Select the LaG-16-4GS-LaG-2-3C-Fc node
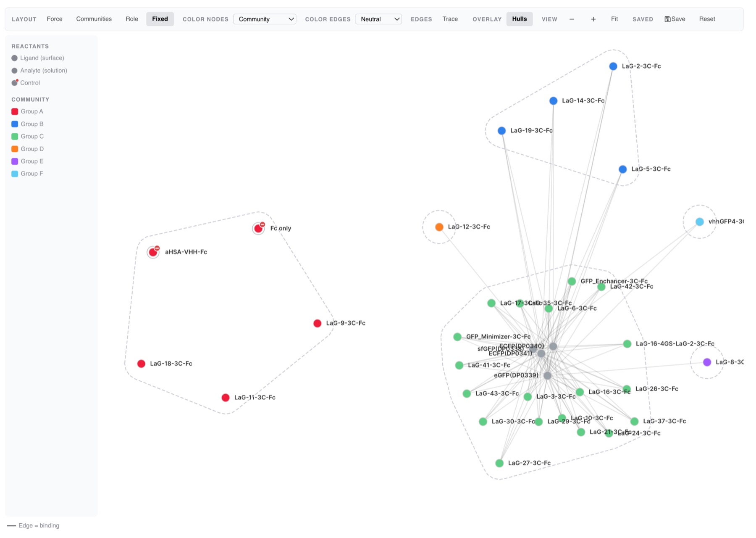The width and height of the screenshot is (756, 538). [x=627, y=344]
